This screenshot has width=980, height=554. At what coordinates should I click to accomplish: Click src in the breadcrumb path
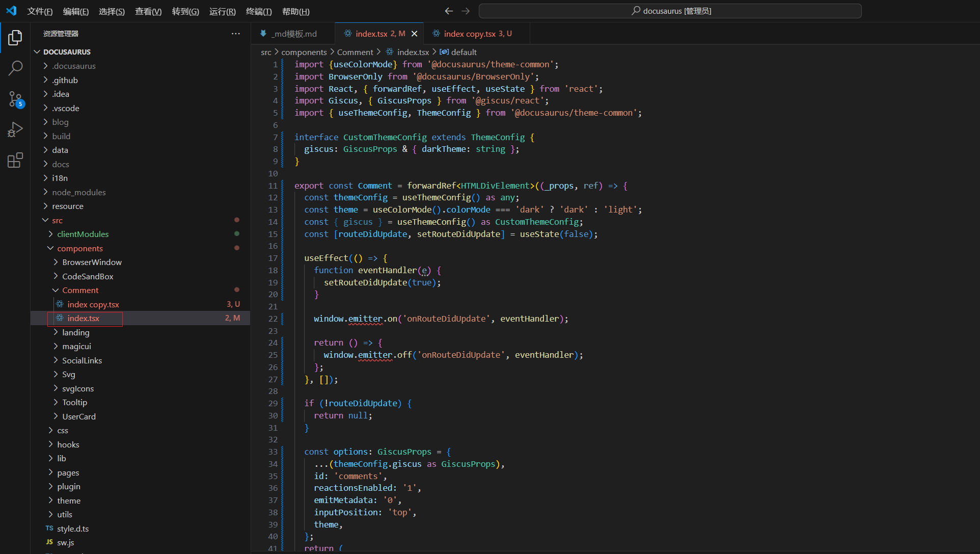266,52
